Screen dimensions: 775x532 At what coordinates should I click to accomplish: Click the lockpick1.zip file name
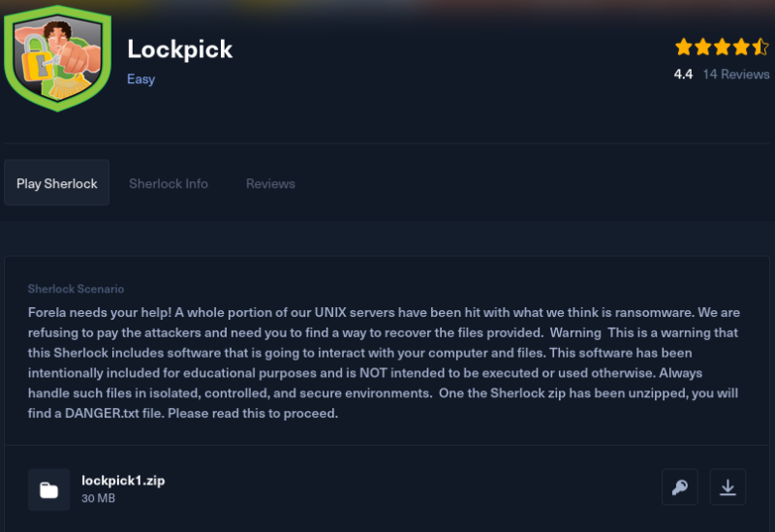point(123,480)
